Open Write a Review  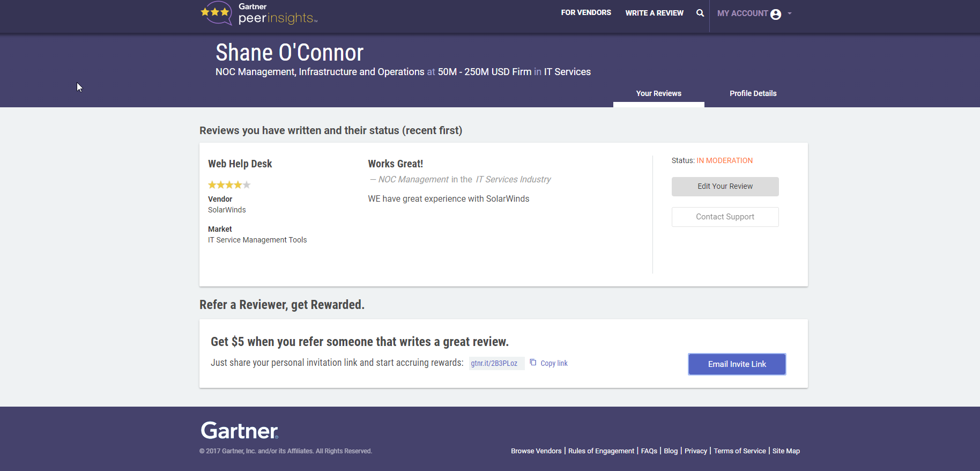654,13
